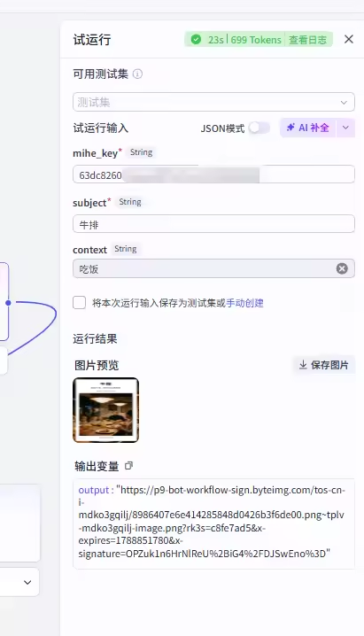Open the generated image preview thumbnail
The image size is (364, 636).
(x=105, y=410)
